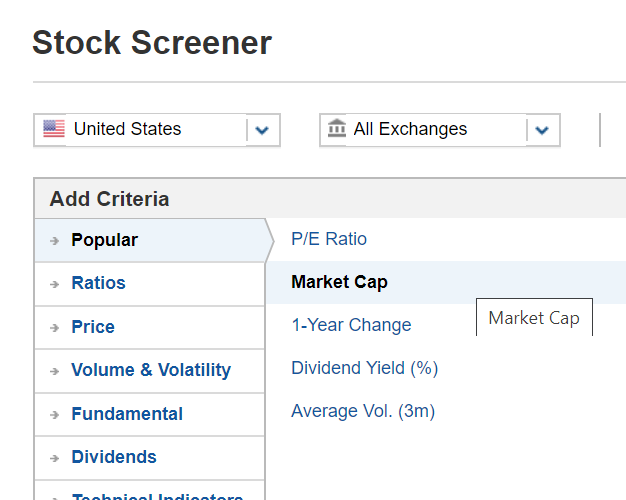626x500 pixels.
Task: Click the exchanges dropdown chevron arrow
Action: (x=543, y=130)
